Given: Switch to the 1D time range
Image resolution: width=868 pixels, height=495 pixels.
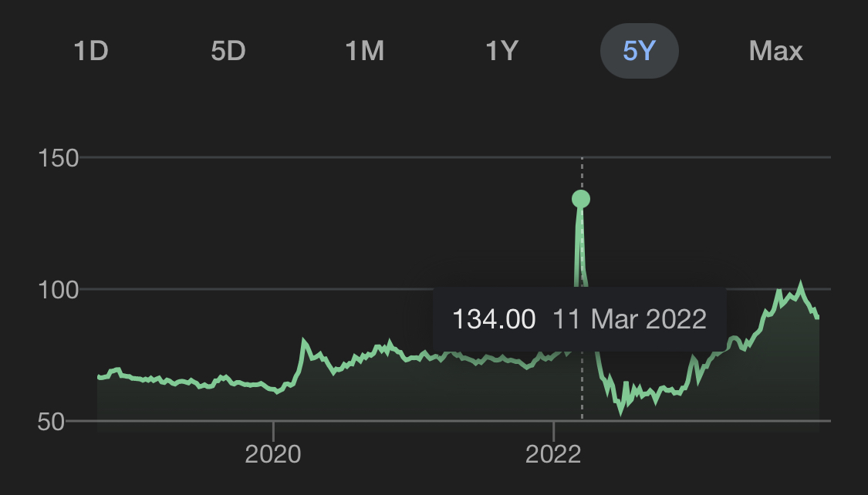Looking at the screenshot, I should pyautogui.click(x=91, y=51).
